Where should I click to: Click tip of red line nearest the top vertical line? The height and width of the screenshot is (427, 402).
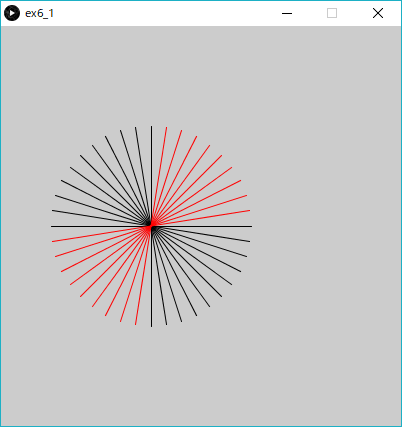[167, 128]
